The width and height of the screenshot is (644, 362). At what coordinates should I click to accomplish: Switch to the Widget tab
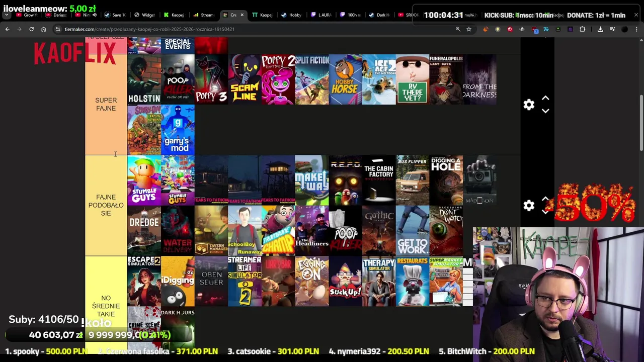tap(145, 15)
